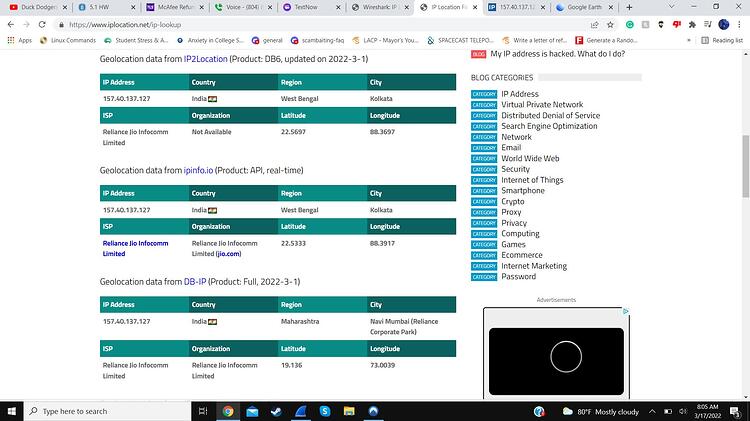Open the jio.com organization link
750x421 pixels.
point(229,254)
